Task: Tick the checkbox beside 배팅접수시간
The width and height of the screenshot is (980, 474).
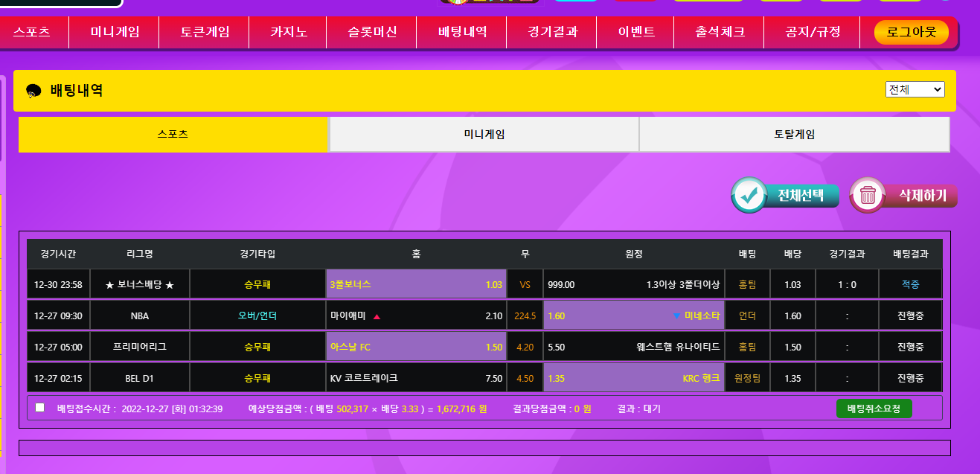Action: [40, 408]
